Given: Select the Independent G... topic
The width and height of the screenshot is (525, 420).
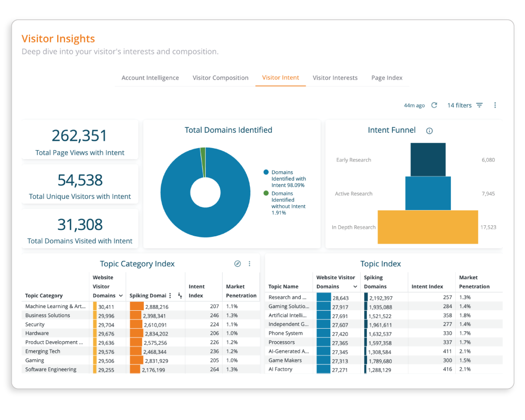Looking at the screenshot, I should 288,324.
